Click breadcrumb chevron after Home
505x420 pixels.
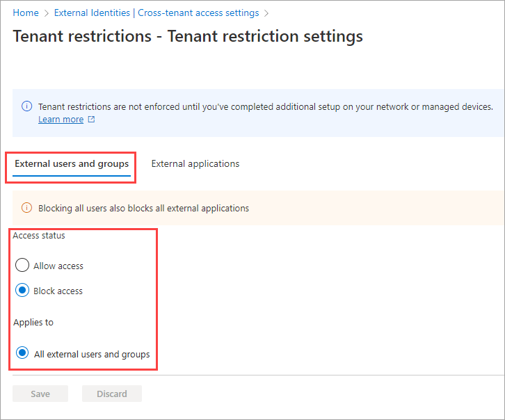click(x=47, y=13)
